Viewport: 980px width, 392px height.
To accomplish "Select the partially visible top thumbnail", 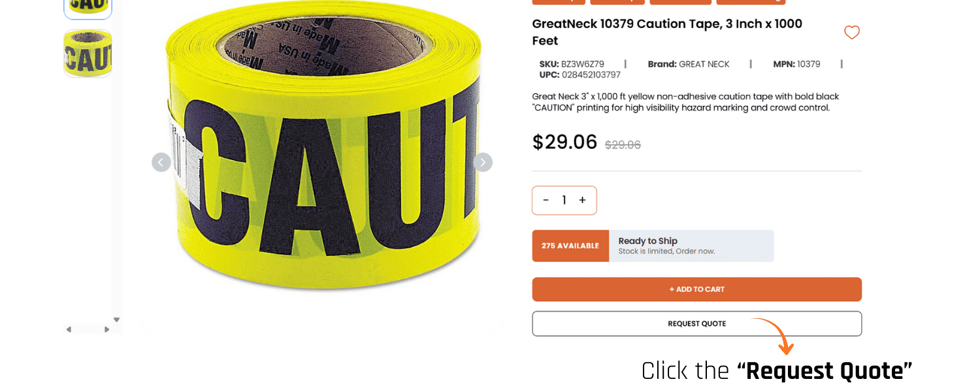I will tap(88, 9).
